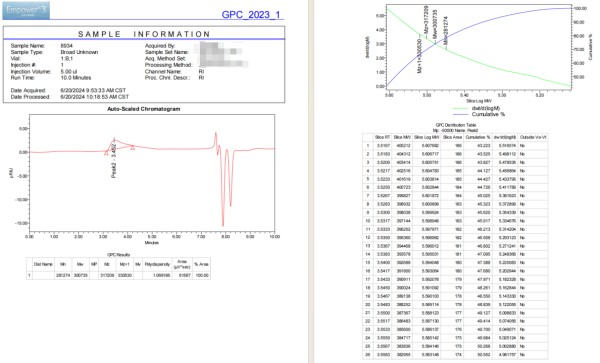Select the Broad Unknown sample type value
The width and height of the screenshot is (600, 363).
[x=79, y=52]
